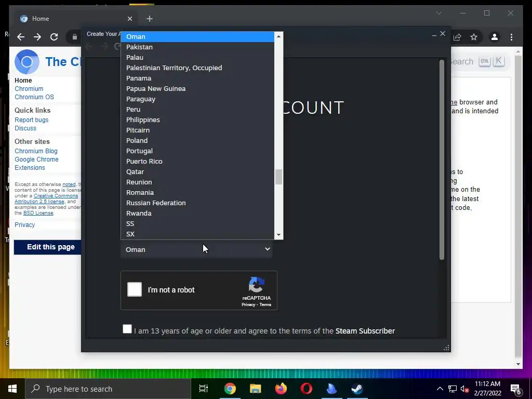Open the reCAPTCHA Privacy link
Image resolution: width=532 pixels, height=399 pixels.
[x=248, y=304]
